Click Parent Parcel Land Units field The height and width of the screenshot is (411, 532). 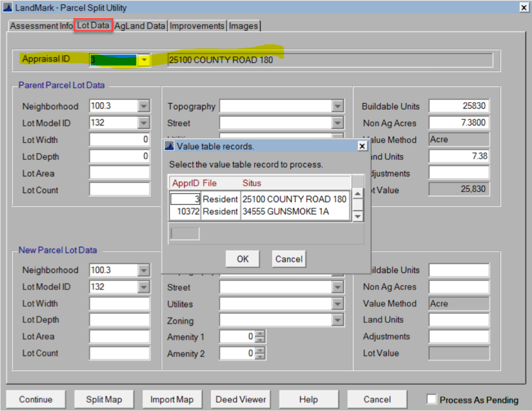[459, 156]
